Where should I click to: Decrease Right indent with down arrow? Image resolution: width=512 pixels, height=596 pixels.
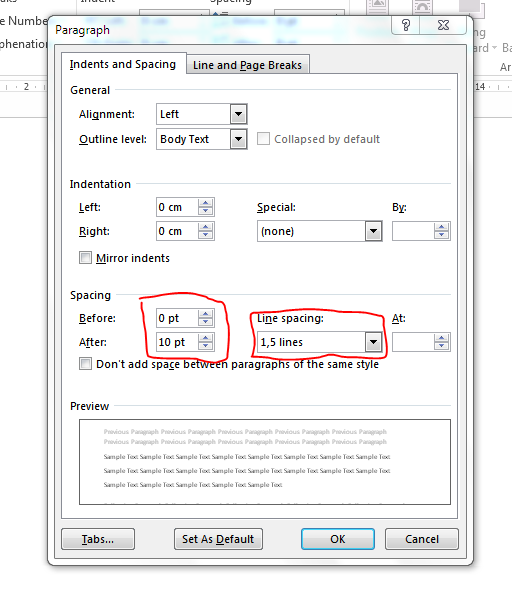click(x=206, y=235)
